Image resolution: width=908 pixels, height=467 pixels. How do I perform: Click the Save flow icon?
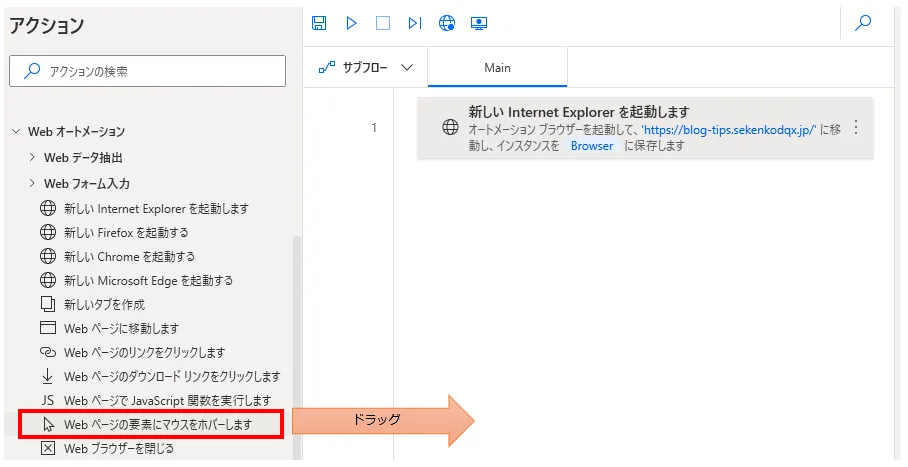(319, 23)
